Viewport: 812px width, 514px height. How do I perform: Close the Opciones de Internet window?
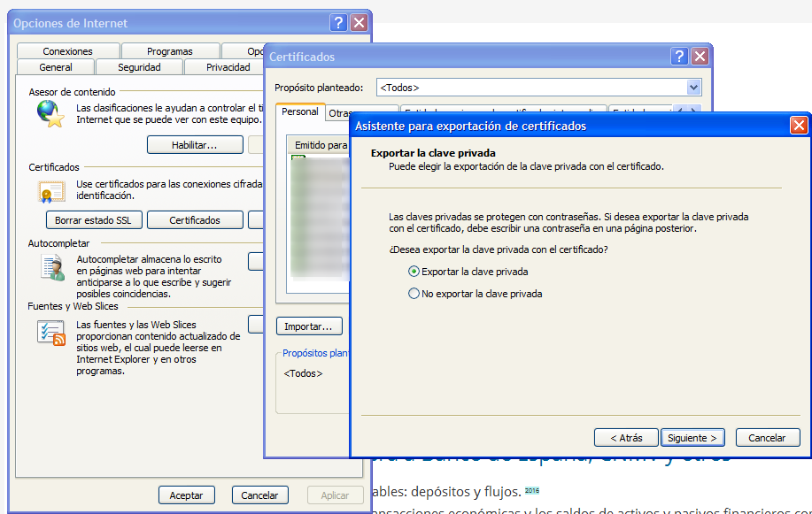(x=359, y=22)
